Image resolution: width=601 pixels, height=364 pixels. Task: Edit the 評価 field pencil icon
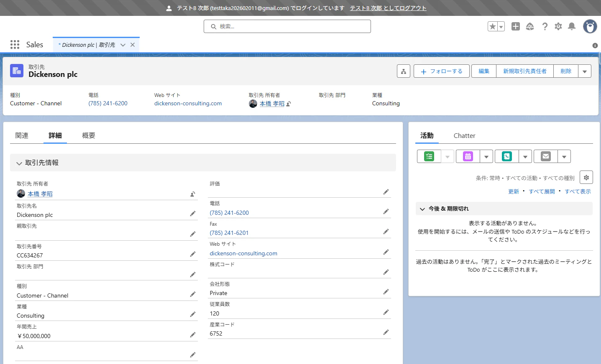(386, 192)
